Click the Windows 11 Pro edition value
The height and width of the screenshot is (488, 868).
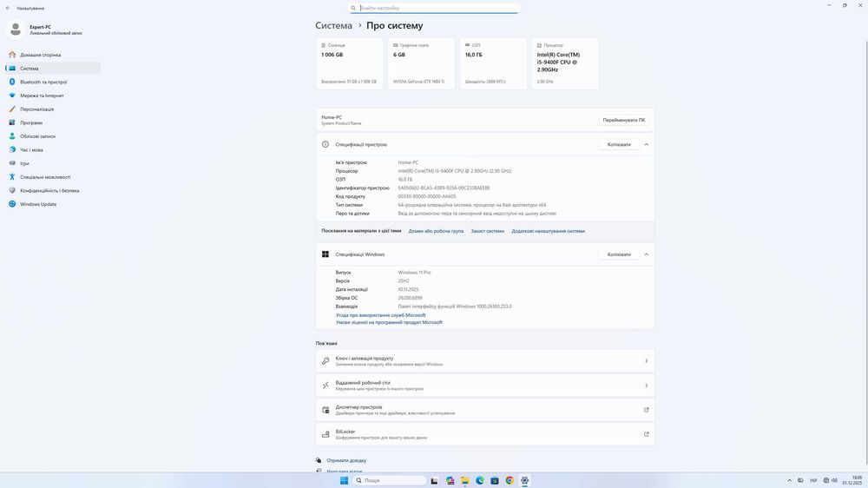click(x=414, y=273)
